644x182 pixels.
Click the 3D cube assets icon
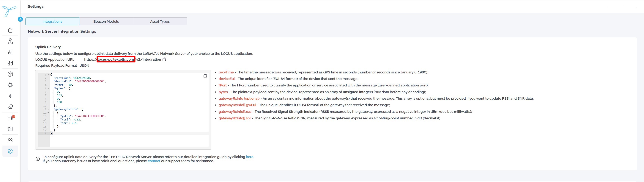click(x=10, y=74)
